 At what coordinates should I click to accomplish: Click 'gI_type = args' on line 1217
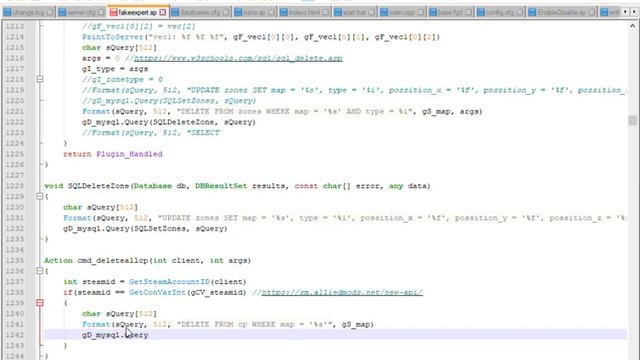[115, 69]
